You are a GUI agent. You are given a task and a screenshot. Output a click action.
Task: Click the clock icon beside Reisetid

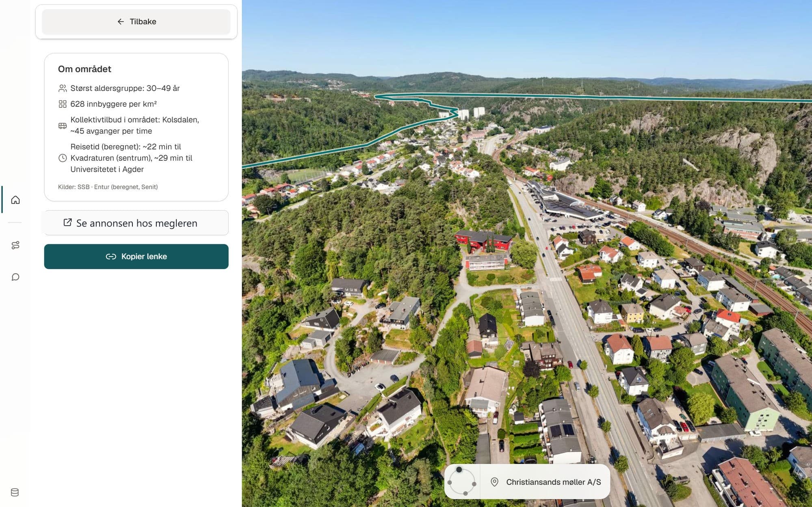point(63,158)
